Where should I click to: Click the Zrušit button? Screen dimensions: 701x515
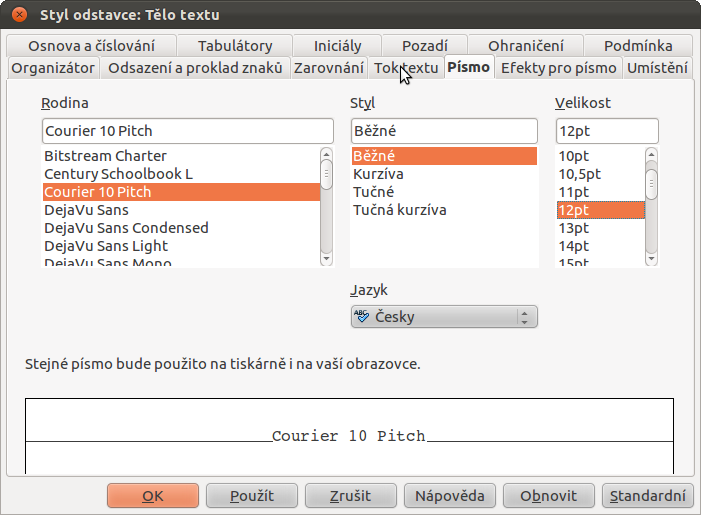350,496
